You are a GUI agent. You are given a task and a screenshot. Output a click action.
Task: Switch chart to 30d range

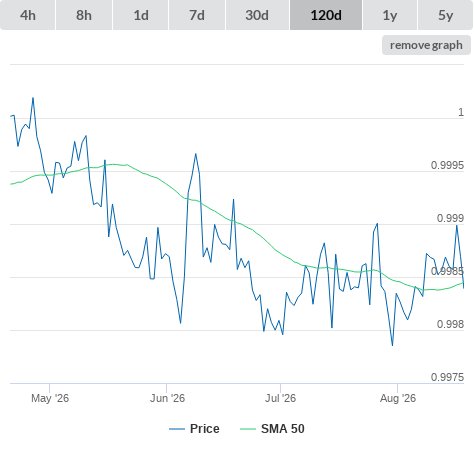pyautogui.click(x=257, y=15)
